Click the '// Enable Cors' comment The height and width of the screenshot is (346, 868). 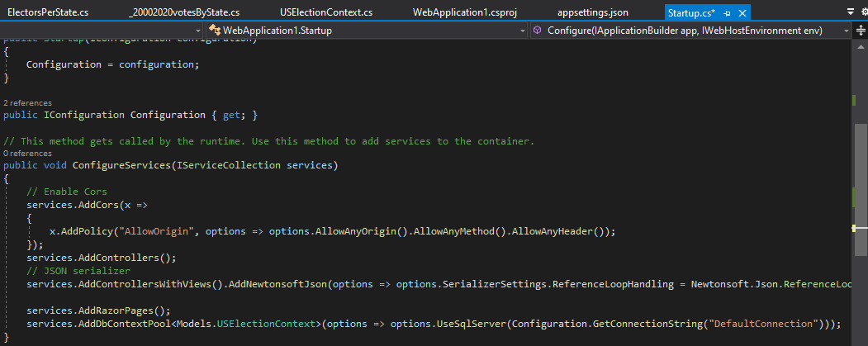coord(66,192)
